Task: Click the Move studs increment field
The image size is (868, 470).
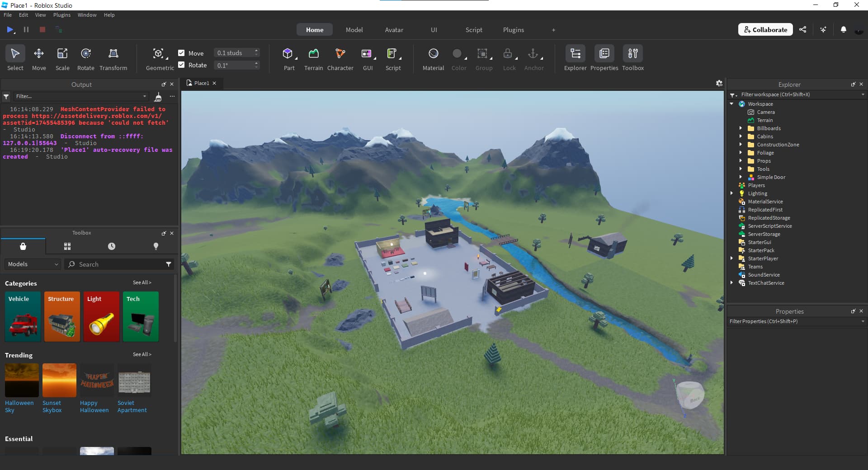Action: click(x=233, y=53)
